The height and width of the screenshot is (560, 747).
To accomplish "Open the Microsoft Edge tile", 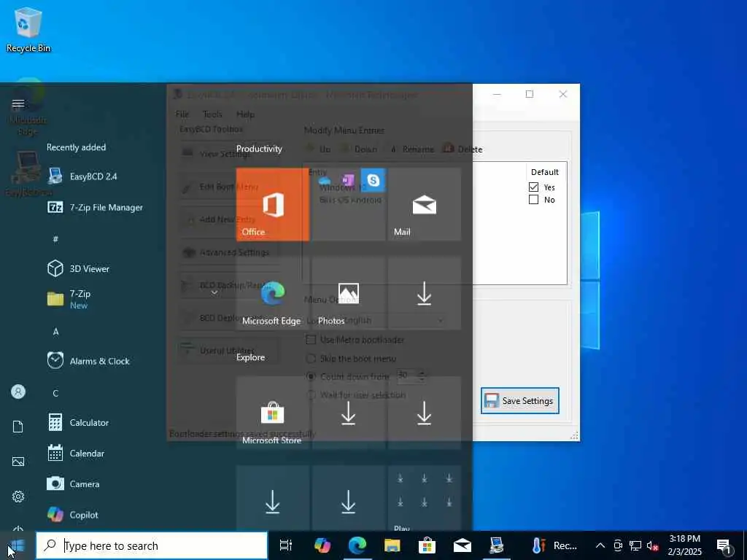I will pyautogui.click(x=273, y=293).
